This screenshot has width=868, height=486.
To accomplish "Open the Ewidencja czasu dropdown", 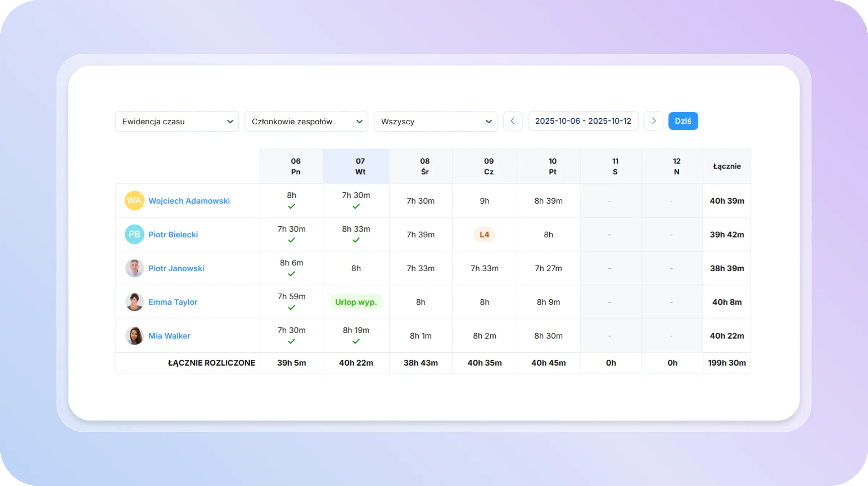I will click(x=177, y=121).
